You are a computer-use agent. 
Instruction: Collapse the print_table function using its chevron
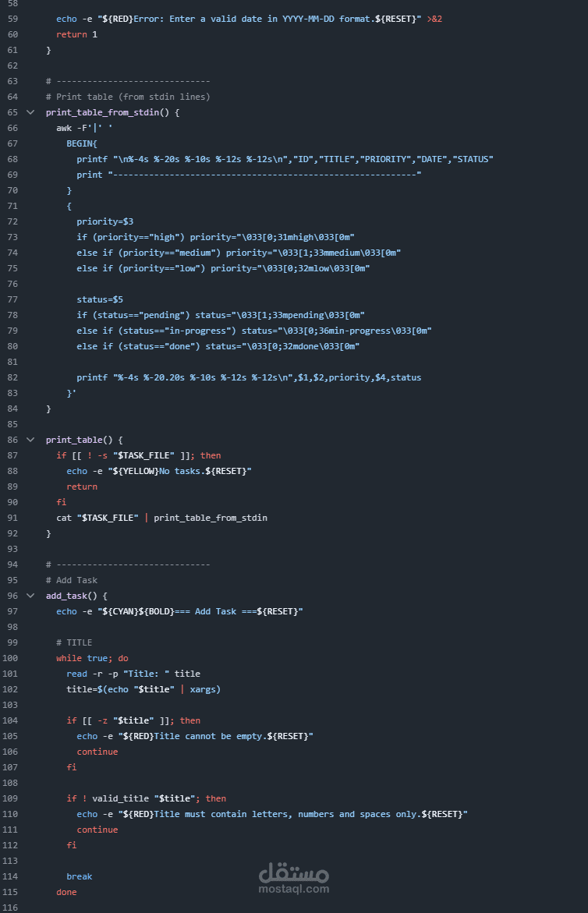pyautogui.click(x=30, y=440)
